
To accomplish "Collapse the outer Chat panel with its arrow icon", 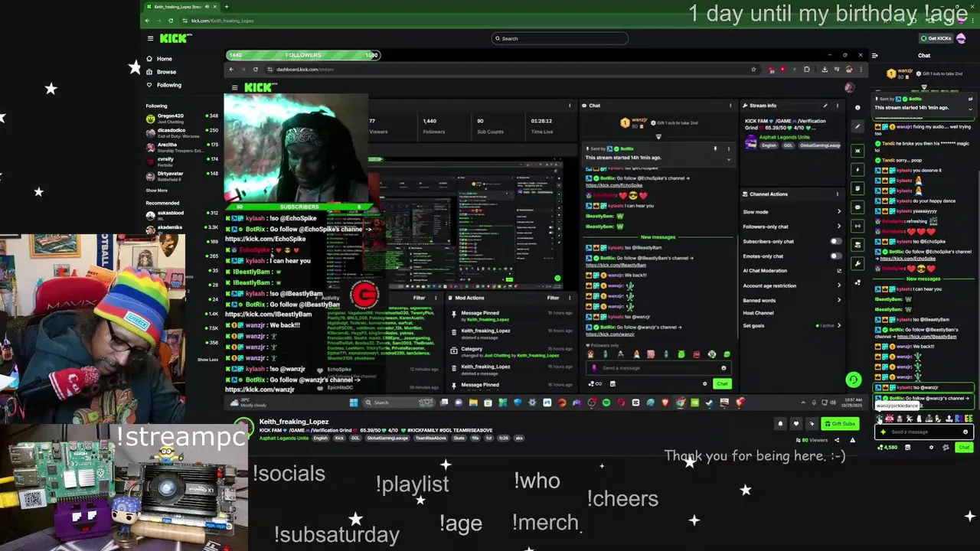I will click(x=875, y=55).
